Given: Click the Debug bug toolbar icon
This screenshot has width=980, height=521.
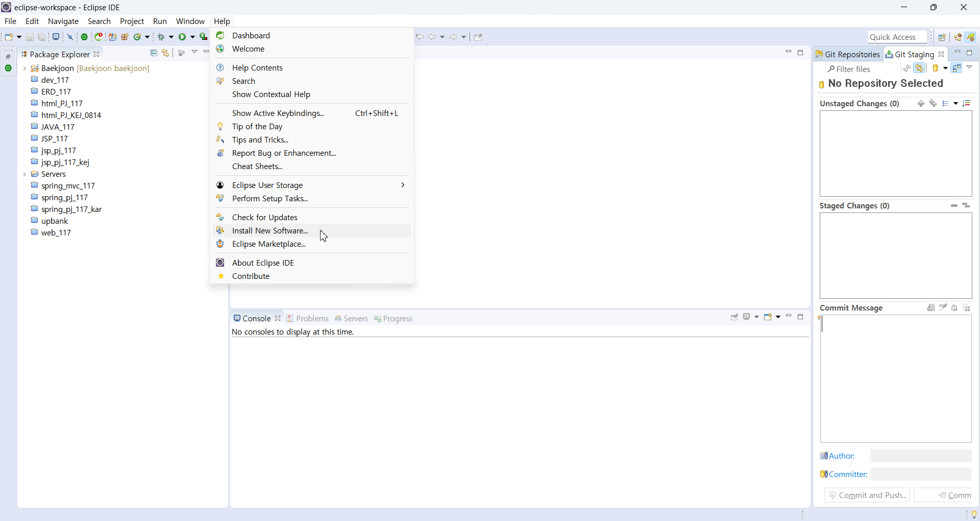Looking at the screenshot, I should (x=161, y=37).
